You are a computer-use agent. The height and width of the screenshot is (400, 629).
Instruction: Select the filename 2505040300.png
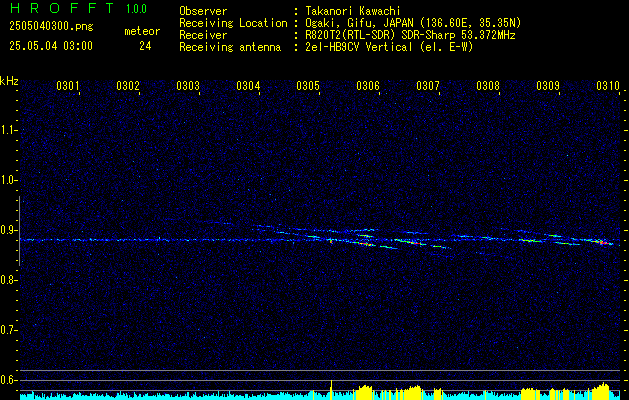tap(51, 27)
